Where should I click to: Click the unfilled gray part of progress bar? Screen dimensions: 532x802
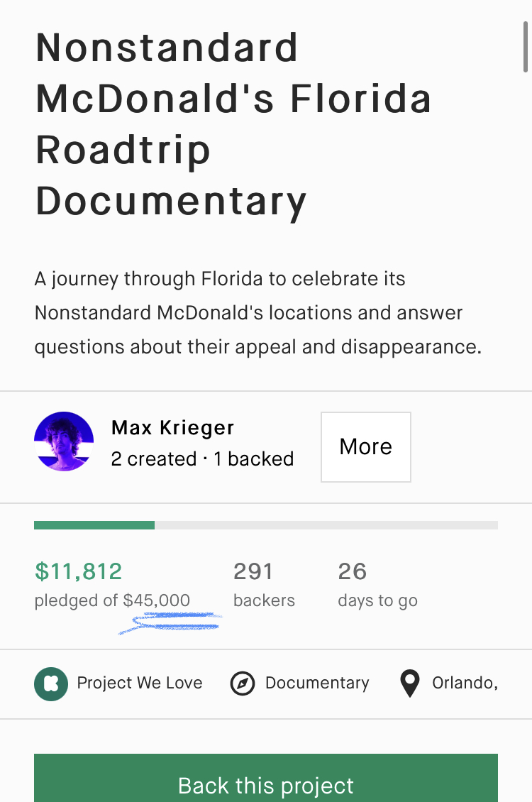(326, 525)
